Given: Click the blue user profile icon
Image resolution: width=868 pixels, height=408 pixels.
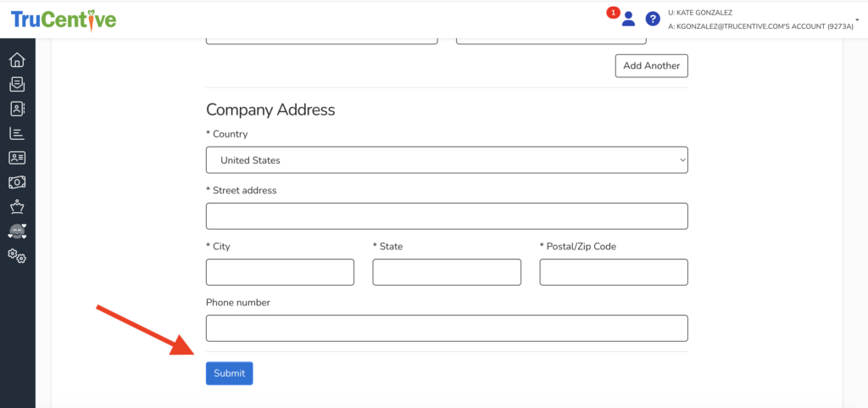Looking at the screenshot, I should point(628,19).
